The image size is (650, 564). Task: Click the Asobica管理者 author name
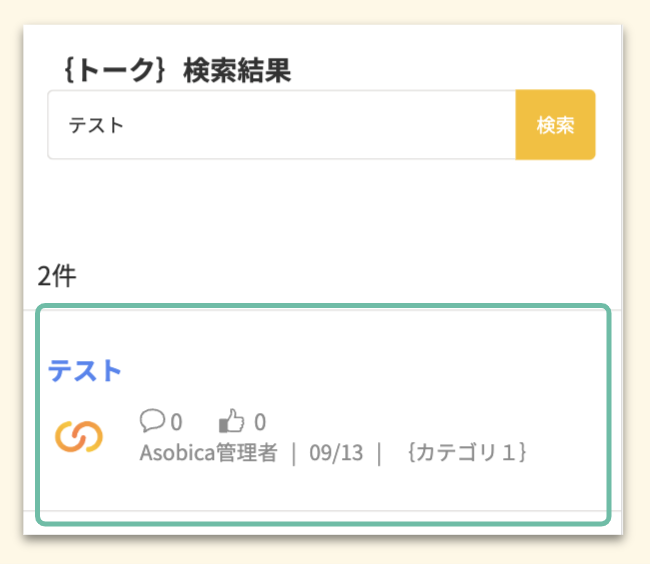click(x=208, y=452)
